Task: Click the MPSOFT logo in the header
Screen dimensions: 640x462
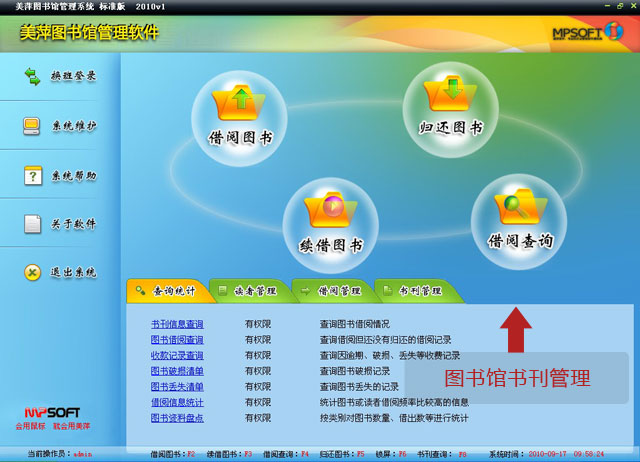Action: pyautogui.click(x=588, y=32)
